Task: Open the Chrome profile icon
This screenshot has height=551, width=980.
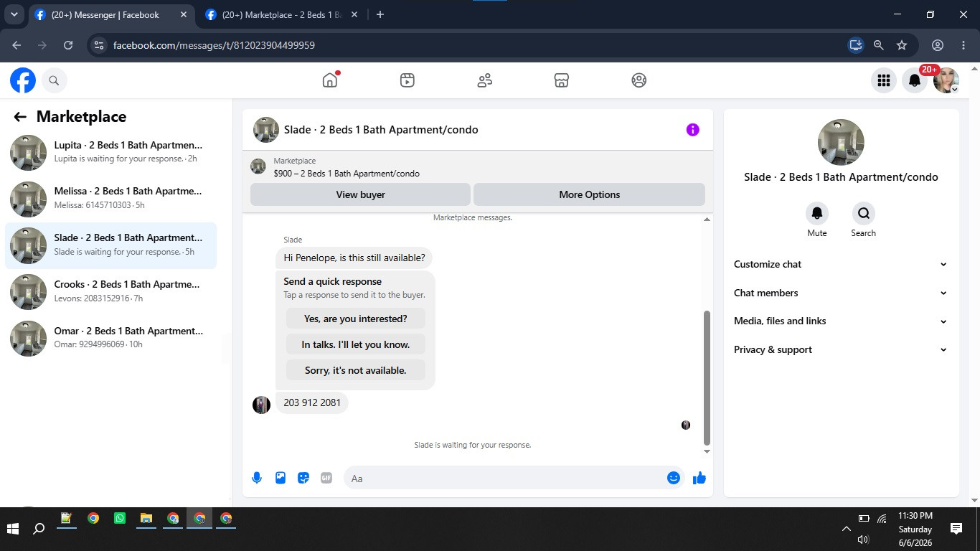Action: tap(938, 45)
